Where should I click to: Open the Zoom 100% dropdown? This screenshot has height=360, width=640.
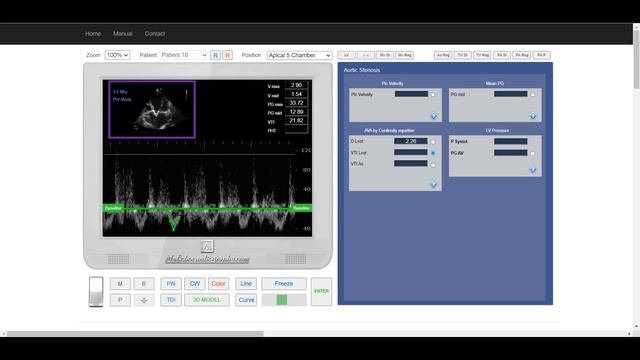coord(117,55)
